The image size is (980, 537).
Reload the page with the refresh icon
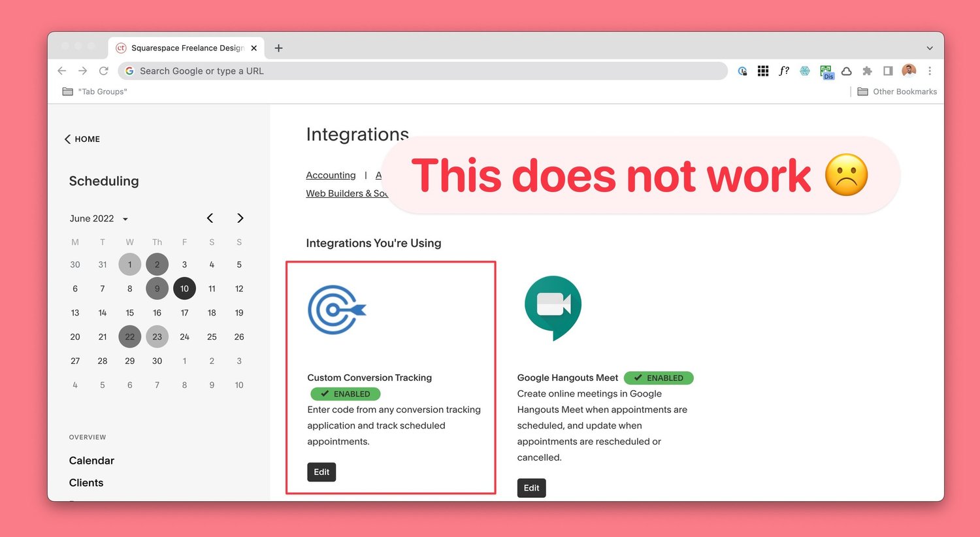(103, 71)
